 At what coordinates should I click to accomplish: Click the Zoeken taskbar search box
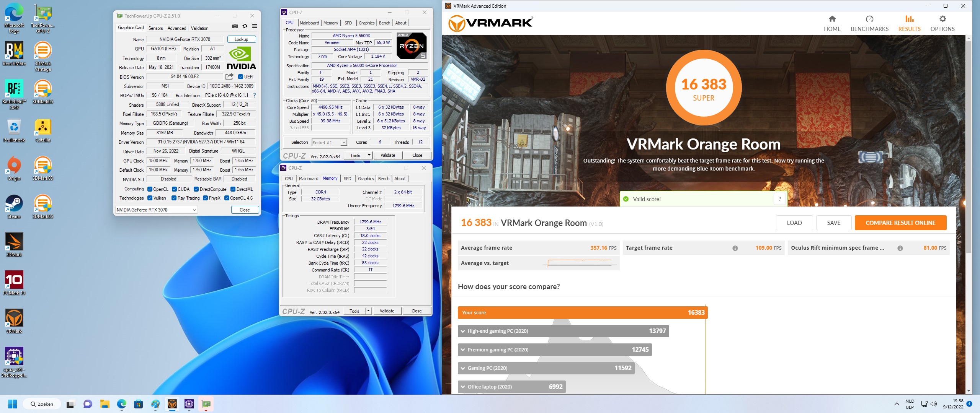click(42, 404)
